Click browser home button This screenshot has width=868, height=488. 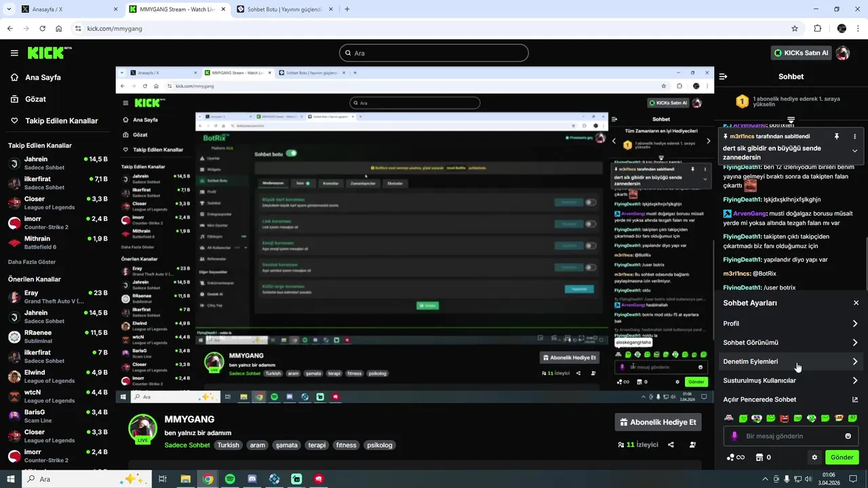tap(58, 28)
